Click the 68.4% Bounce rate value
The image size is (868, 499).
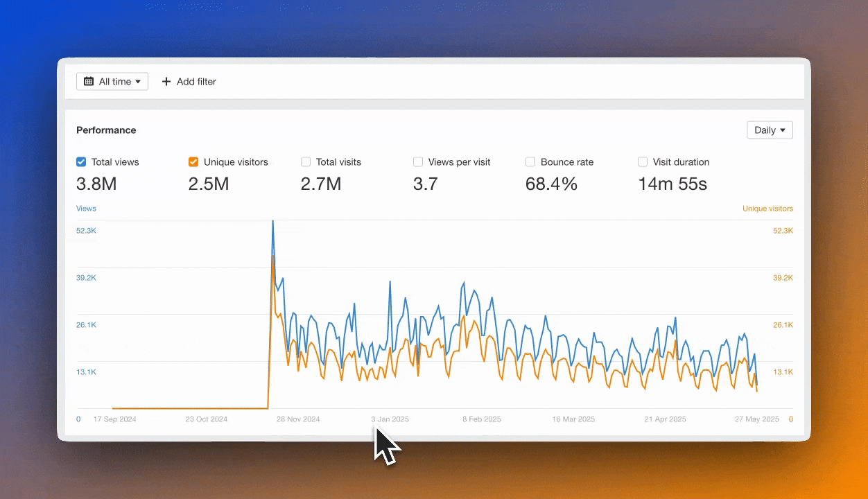click(x=551, y=184)
